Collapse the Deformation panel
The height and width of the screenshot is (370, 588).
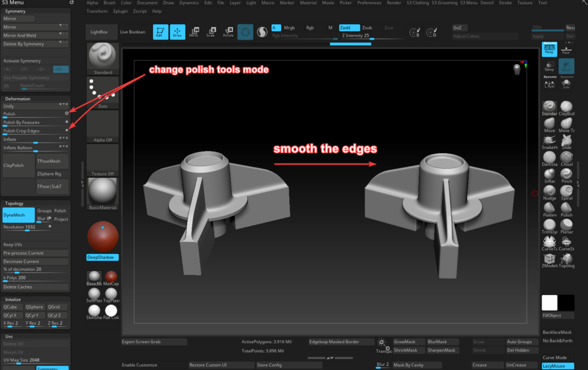click(x=19, y=98)
